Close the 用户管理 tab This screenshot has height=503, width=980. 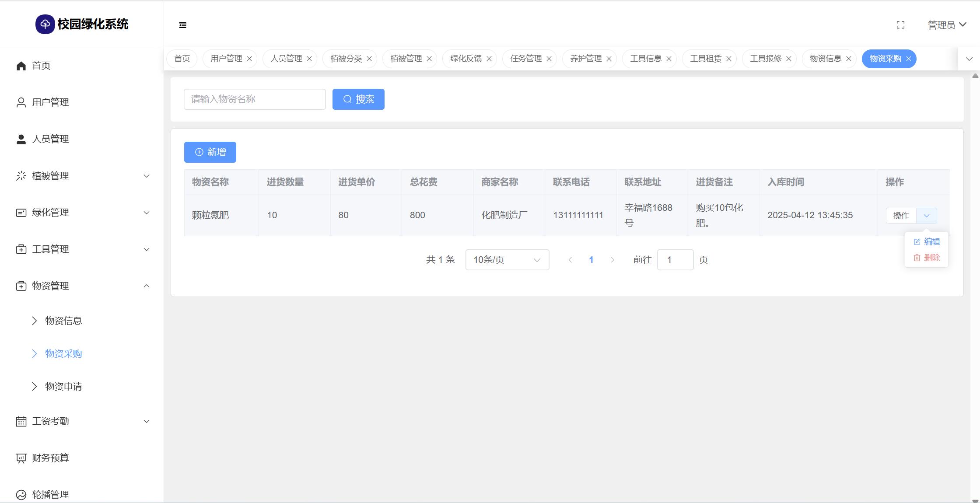point(249,59)
